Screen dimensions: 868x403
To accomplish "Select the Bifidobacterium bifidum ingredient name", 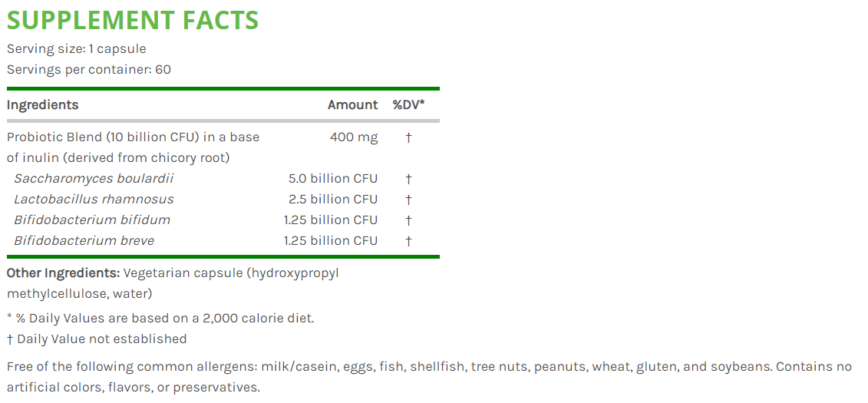I will coord(92,220).
